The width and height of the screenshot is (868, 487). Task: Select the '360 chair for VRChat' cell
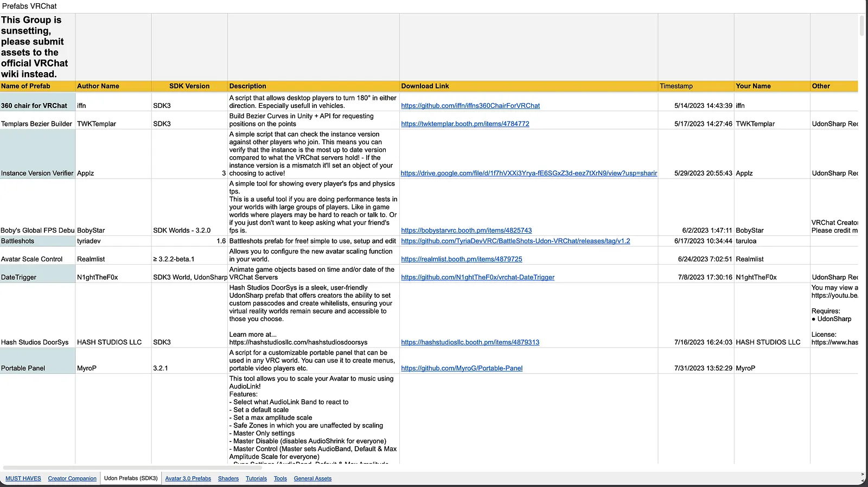(37, 102)
